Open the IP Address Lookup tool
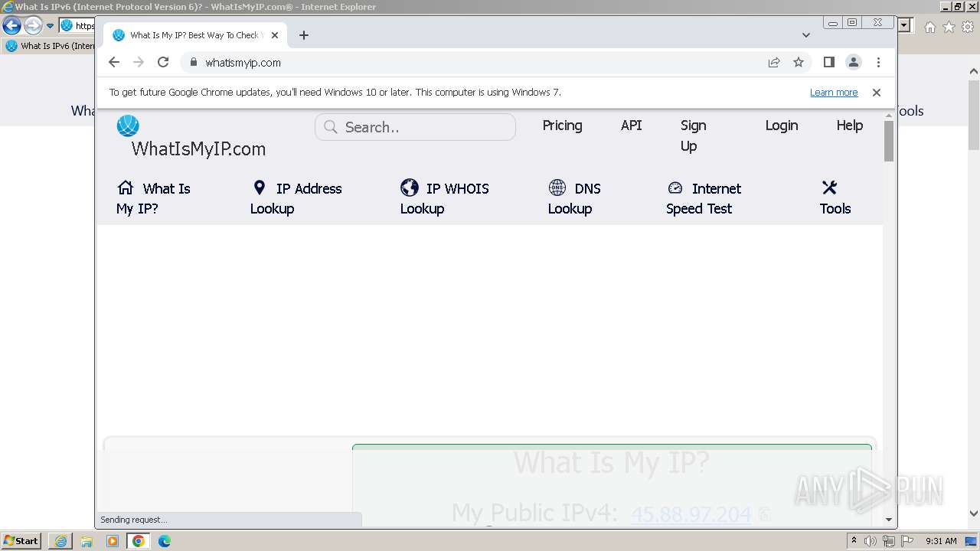The height and width of the screenshot is (551, 980). (x=296, y=198)
